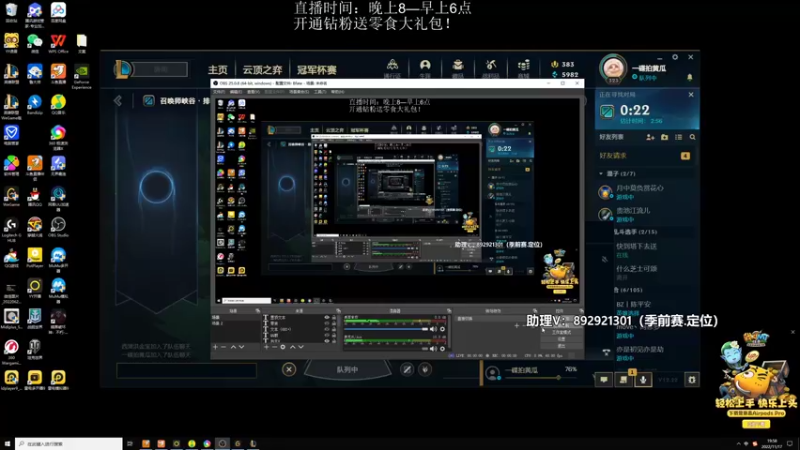Click the list view icon in 好友列表
800x450 pixels.
679,137
